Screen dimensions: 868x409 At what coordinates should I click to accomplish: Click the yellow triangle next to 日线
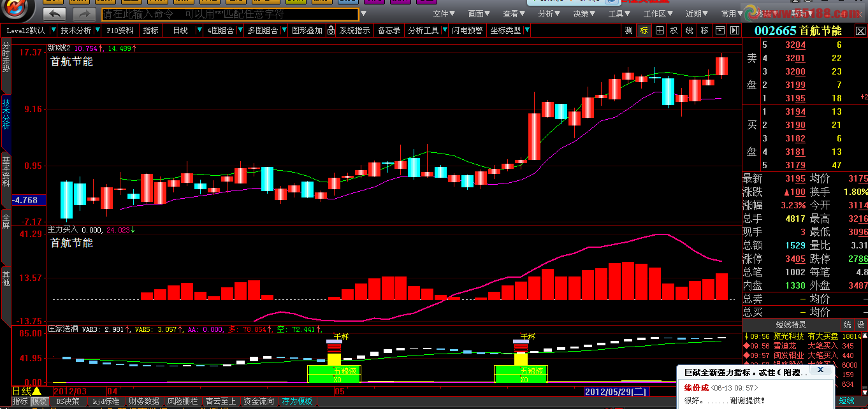click(x=37, y=391)
